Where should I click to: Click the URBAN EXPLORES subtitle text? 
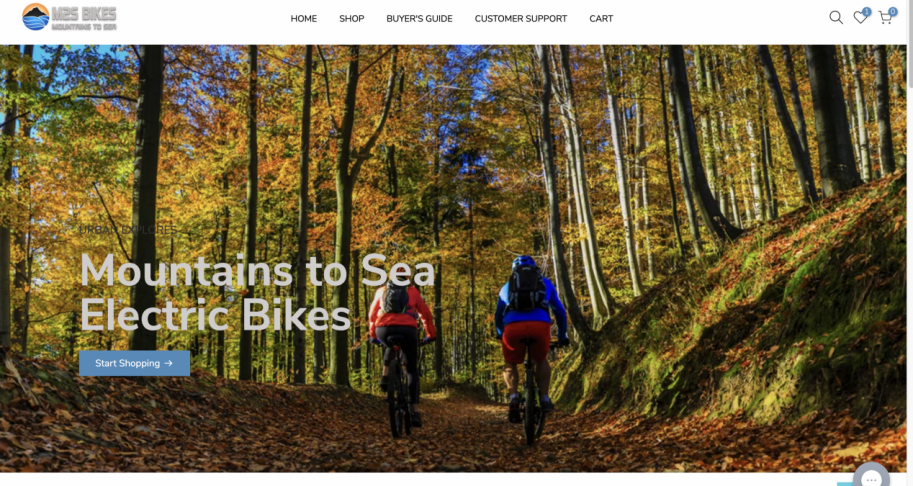(128, 230)
